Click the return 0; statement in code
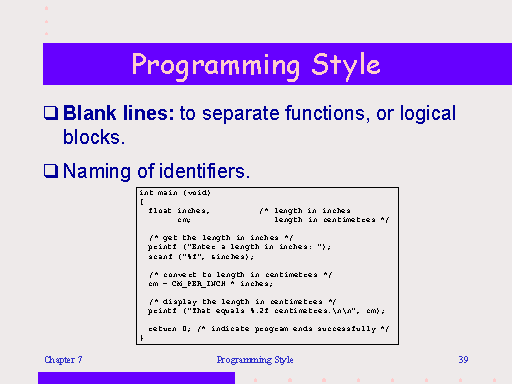This screenshot has width=512, height=384. [170, 329]
